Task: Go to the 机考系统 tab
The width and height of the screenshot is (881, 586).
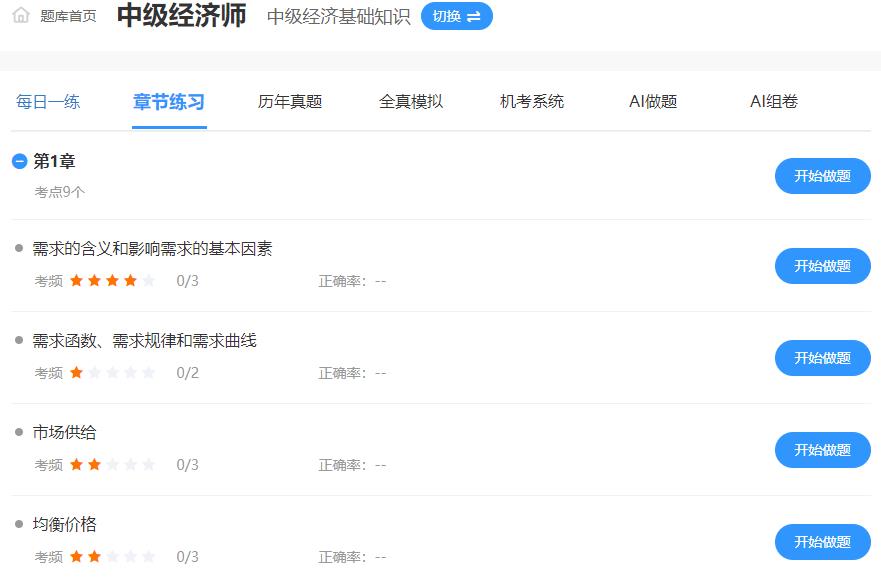Action: click(x=532, y=101)
